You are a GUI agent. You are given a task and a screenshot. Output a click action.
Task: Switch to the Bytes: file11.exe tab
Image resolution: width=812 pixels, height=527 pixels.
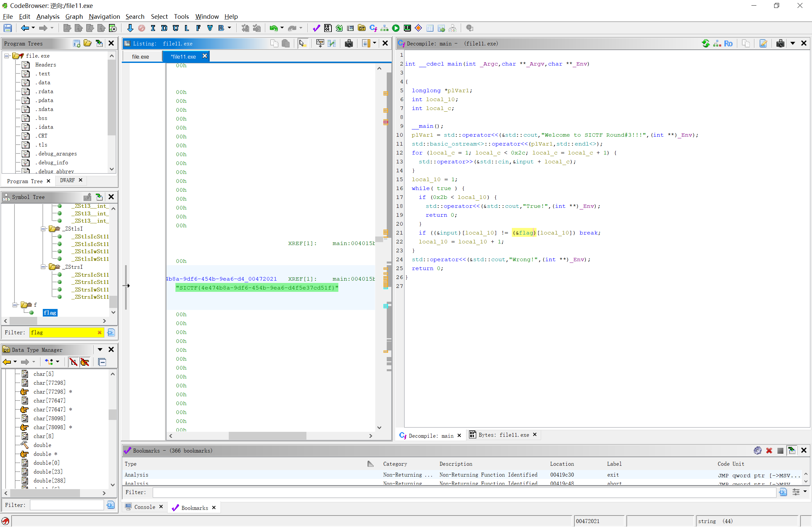pos(503,435)
